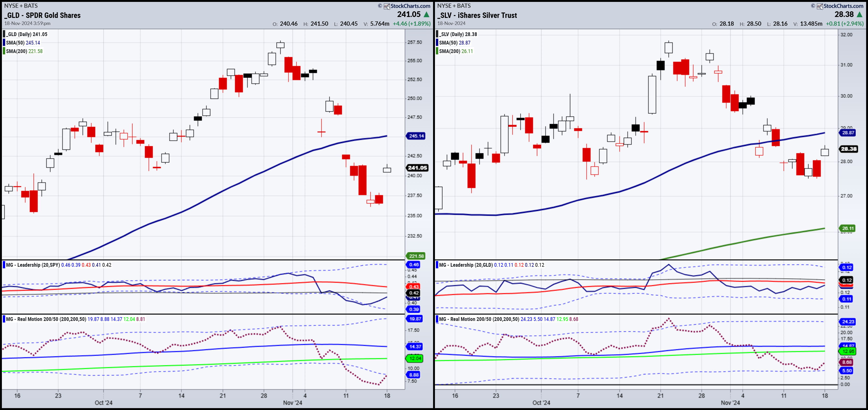868x410 pixels.
Task: Click the SLV change +0.81 (+2.94%)
Action: 845,24
